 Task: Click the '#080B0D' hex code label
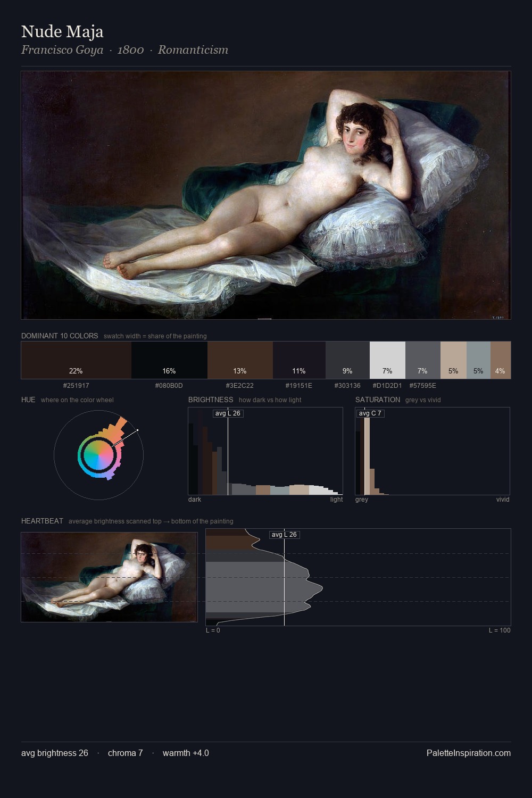[169, 386]
